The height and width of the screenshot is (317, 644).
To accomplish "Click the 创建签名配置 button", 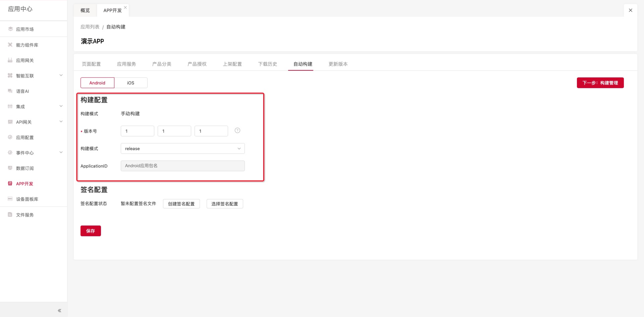I will pos(181,204).
